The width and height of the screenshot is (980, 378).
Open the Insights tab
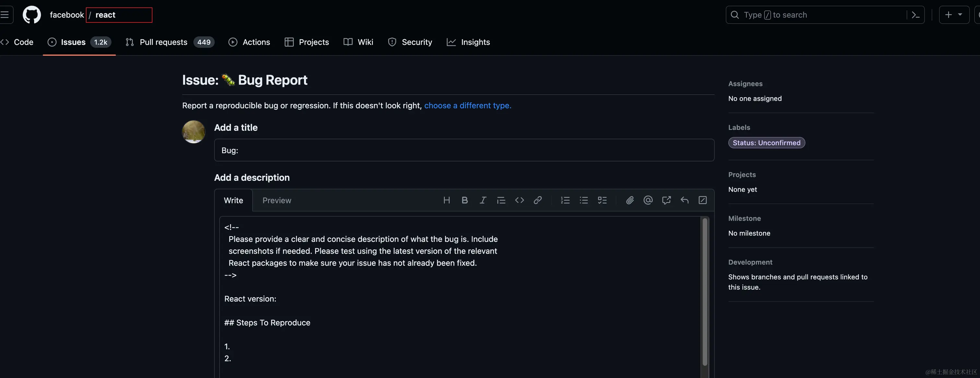(x=468, y=42)
